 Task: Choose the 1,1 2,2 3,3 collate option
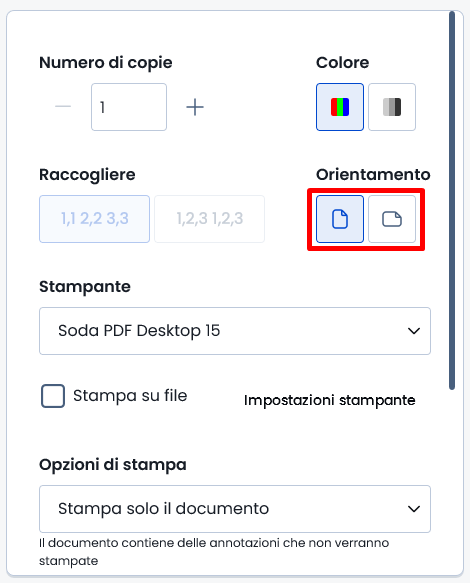click(94, 219)
